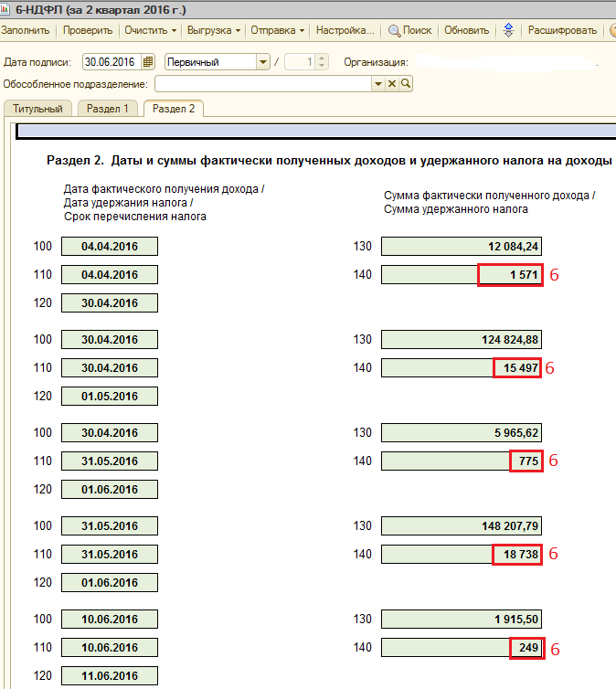
Task: Click the collapse/expand arrows toolbar icon
Action: 508,30
